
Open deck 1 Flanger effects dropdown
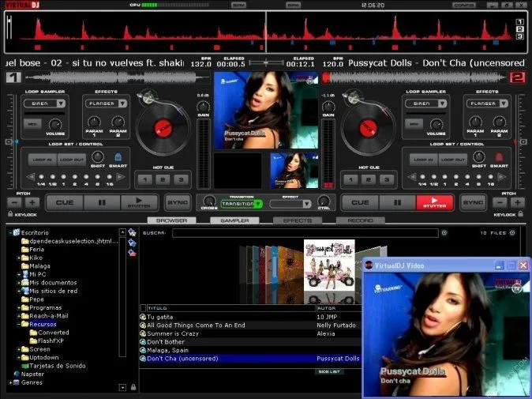122,104
